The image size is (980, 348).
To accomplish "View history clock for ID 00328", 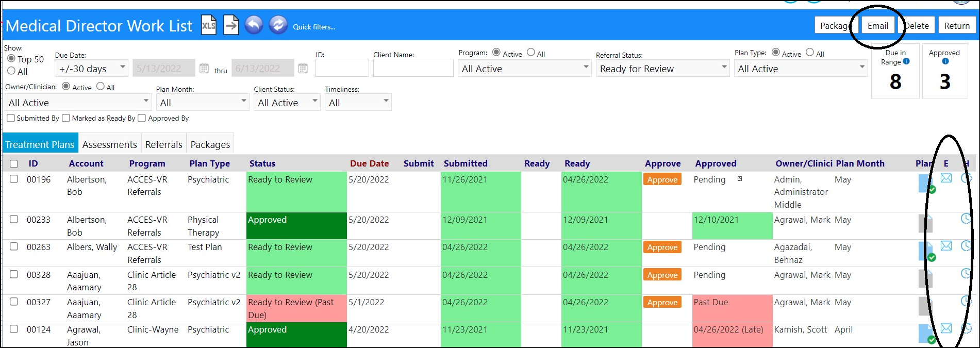I will click(966, 273).
